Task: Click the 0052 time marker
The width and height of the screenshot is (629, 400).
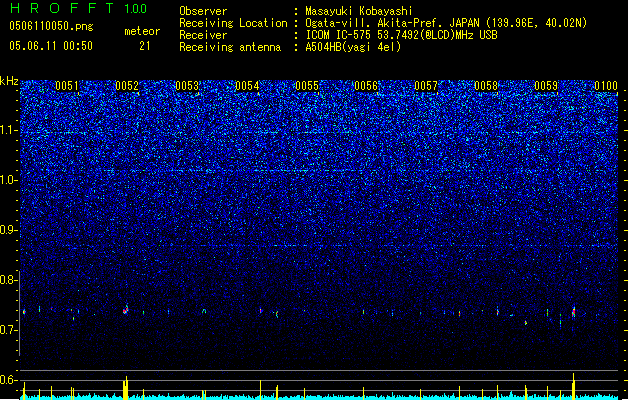Action: pos(127,86)
